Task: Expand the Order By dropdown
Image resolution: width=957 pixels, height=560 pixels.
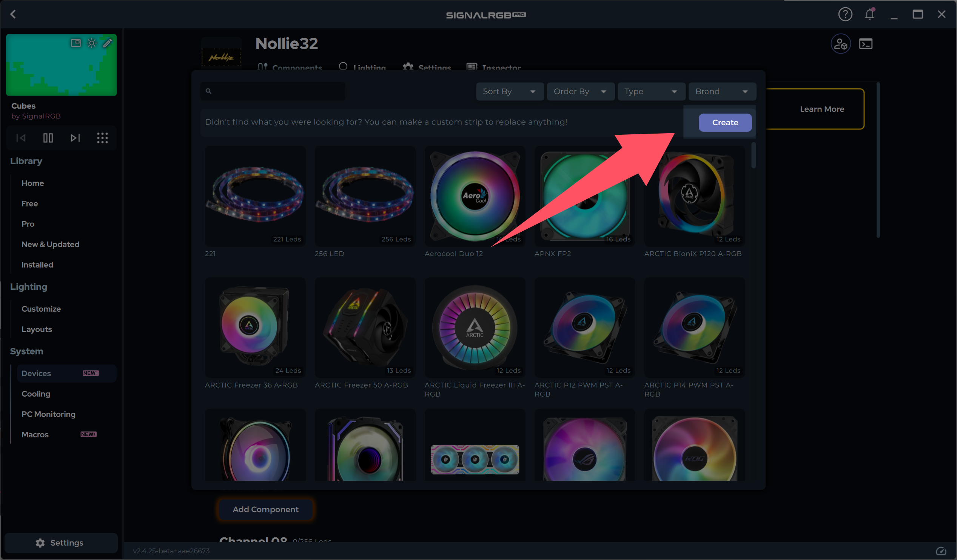Action: 581,91
